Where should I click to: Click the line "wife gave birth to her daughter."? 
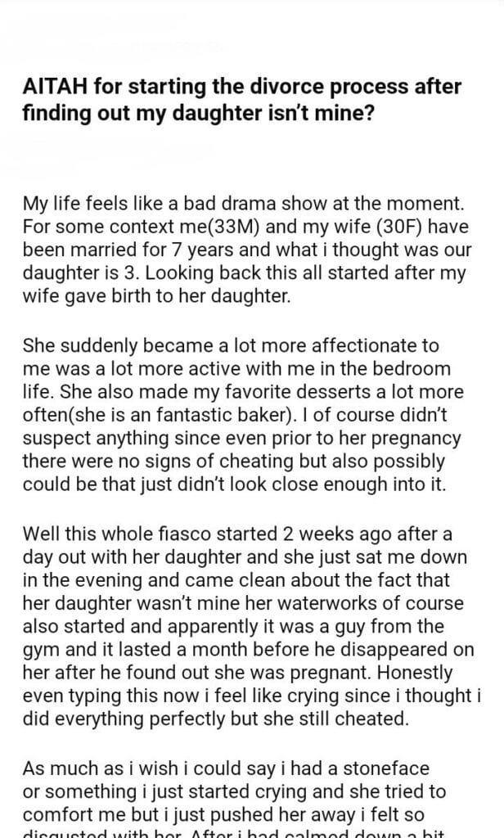pyautogui.click(x=156, y=295)
